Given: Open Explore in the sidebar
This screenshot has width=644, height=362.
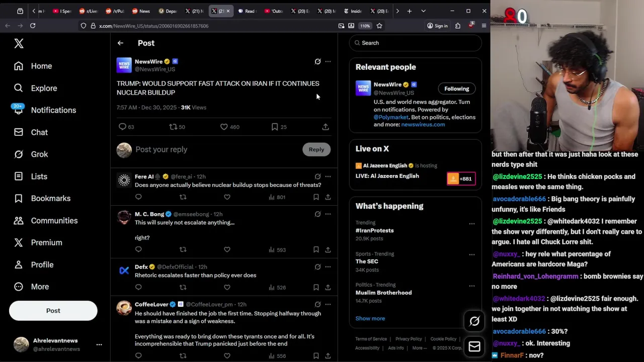Looking at the screenshot, I should [35, 88].
